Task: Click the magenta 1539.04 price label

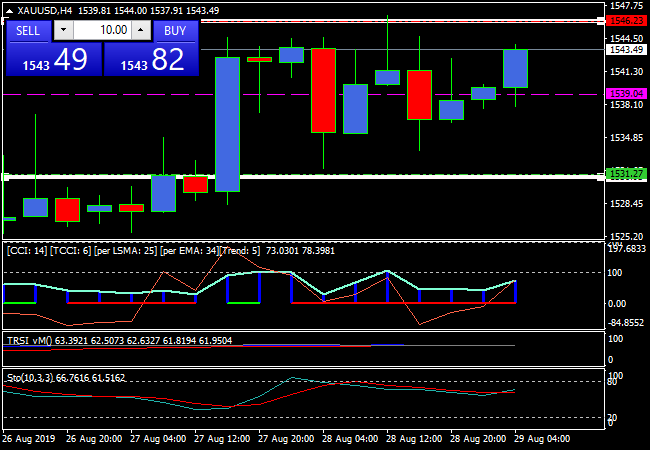Action: (x=624, y=93)
